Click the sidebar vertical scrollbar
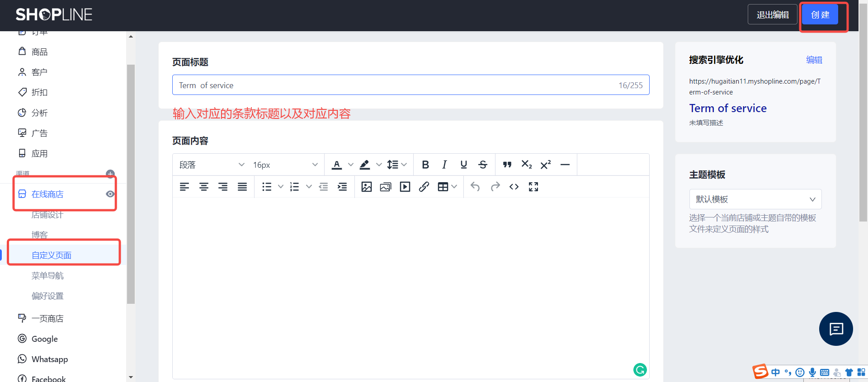Viewport: 868px width, 382px height. (131, 184)
